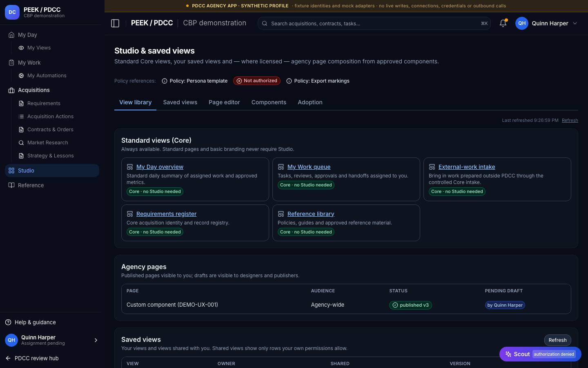Click the Market Research magnifier icon
Screen dimensions: 588x368
(x=21, y=143)
